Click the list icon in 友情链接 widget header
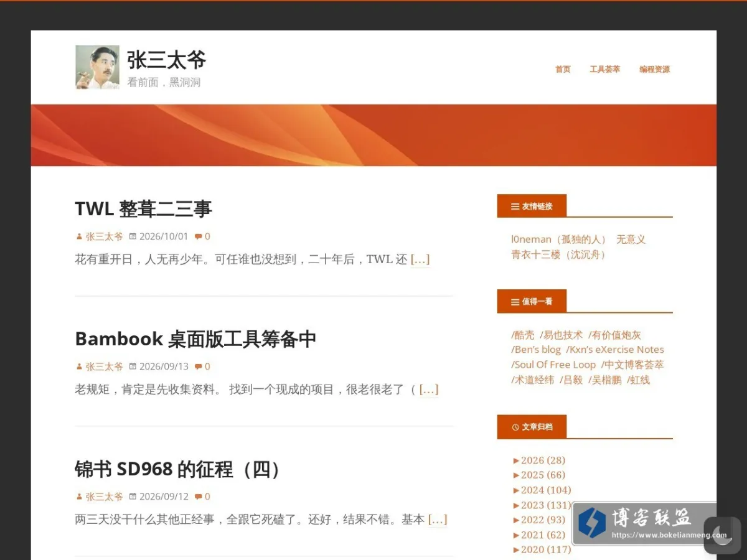This screenshot has width=747, height=560. pyautogui.click(x=515, y=207)
